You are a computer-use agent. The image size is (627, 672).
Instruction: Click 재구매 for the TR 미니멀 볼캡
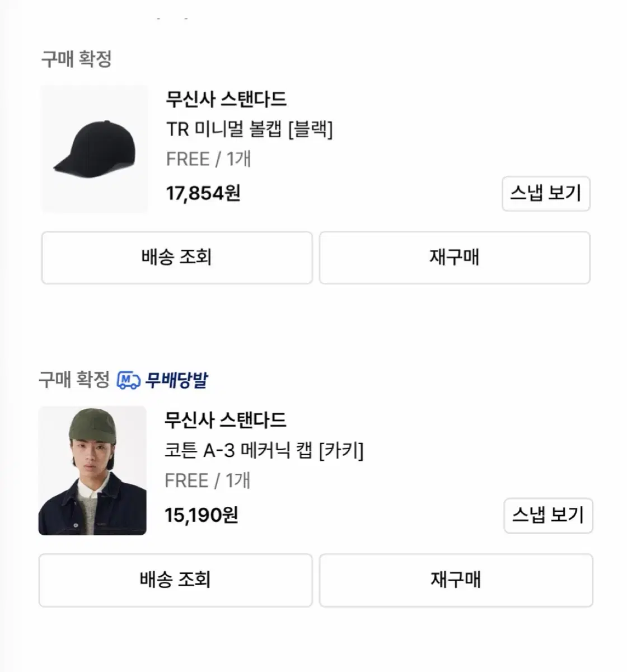pos(455,258)
